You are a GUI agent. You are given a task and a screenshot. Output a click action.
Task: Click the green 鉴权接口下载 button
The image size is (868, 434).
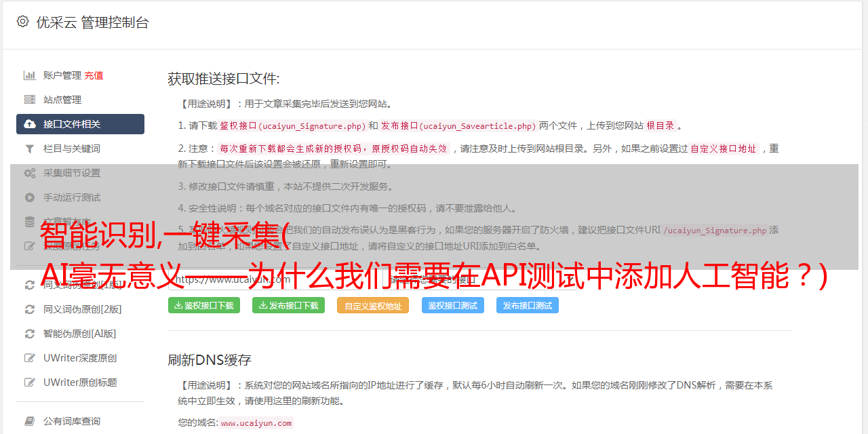tap(204, 305)
